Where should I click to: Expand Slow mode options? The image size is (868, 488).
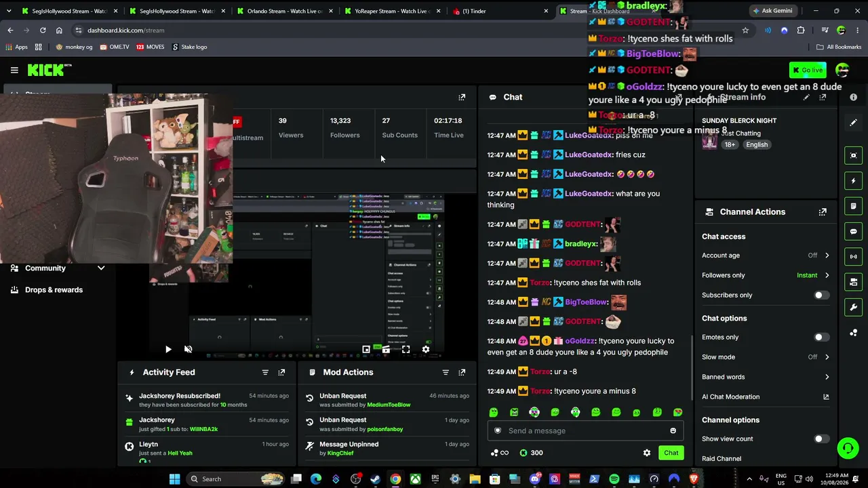827,357
